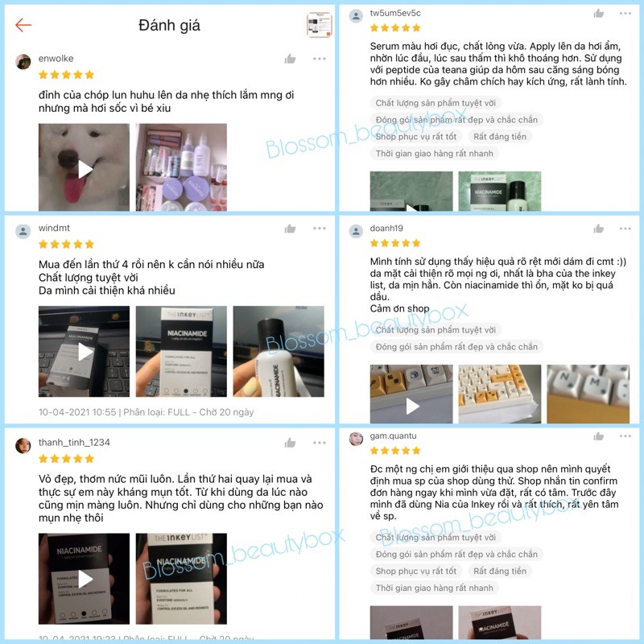Screen dimensions: 644x644
Task: Play the white dog video
Action: tap(85, 167)
